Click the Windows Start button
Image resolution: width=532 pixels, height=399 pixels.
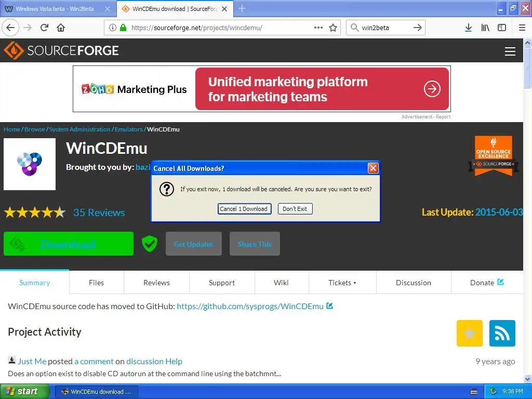25,391
